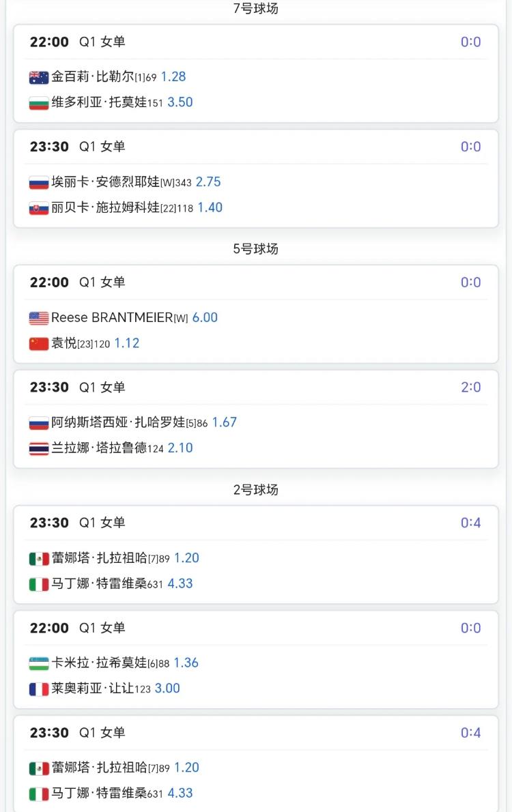Select the 2号球场 court header

255,490
